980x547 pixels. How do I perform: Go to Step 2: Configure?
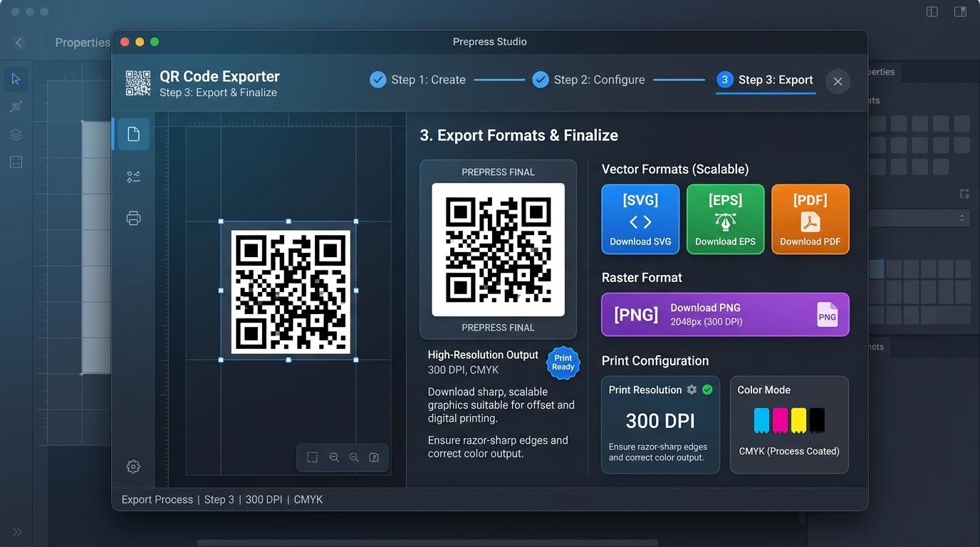[x=589, y=80]
